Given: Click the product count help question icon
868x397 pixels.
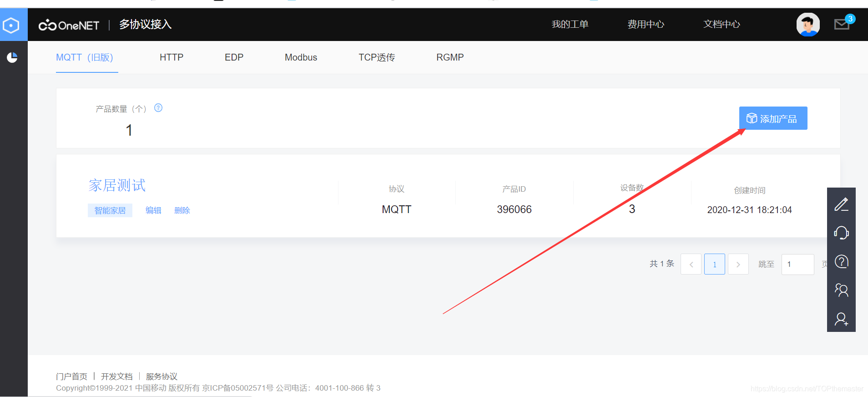Looking at the screenshot, I should tap(158, 108).
